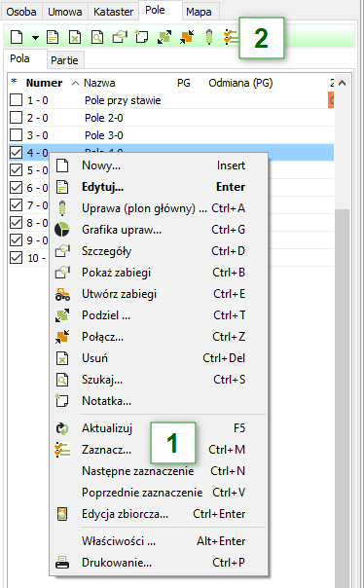This screenshot has height=588, width=364.
Task: Switch to the Partie tab
Action: [x=64, y=60]
